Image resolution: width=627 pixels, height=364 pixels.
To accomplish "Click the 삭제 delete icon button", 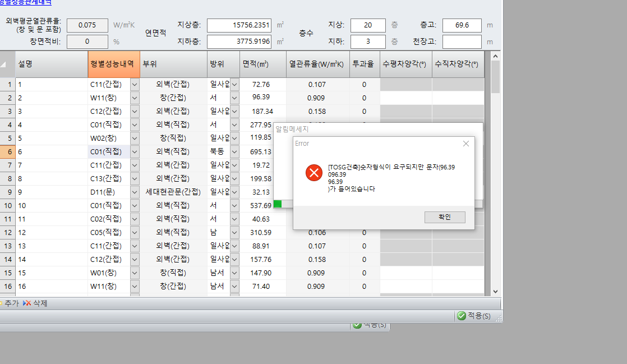I will pos(35,303).
